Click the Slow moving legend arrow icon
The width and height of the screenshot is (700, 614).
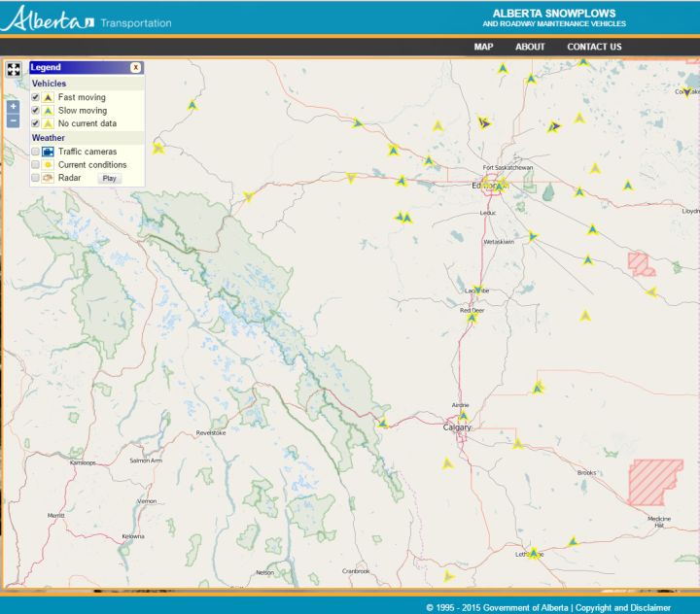(48, 110)
